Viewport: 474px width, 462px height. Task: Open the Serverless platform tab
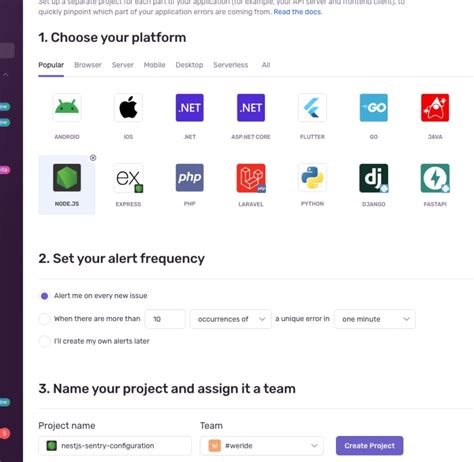[231, 65]
